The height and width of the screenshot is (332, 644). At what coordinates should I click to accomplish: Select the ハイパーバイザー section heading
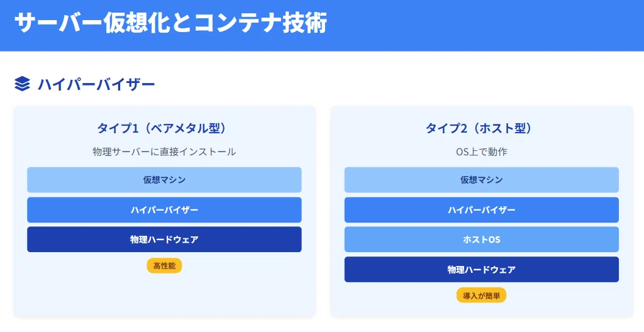(x=96, y=84)
